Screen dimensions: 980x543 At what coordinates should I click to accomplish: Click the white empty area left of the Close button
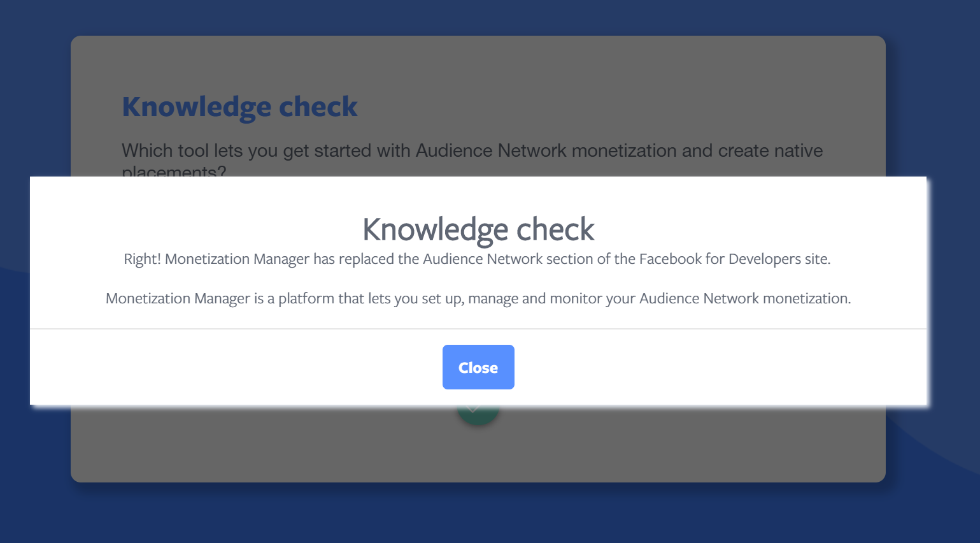click(x=236, y=367)
